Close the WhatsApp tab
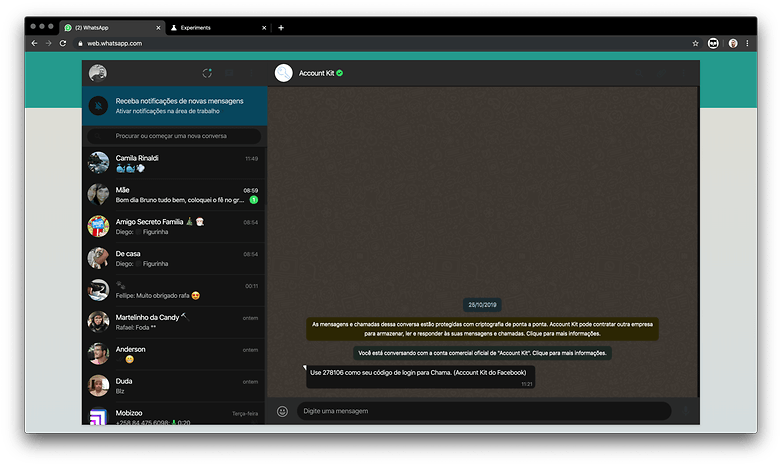The width and height of the screenshot is (782, 466). [x=158, y=28]
